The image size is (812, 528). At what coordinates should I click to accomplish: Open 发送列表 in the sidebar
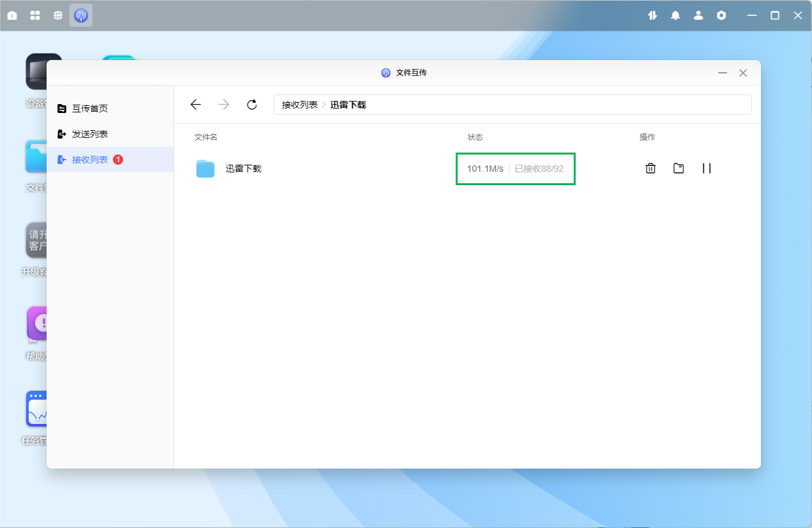pyautogui.click(x=110, y=134)
